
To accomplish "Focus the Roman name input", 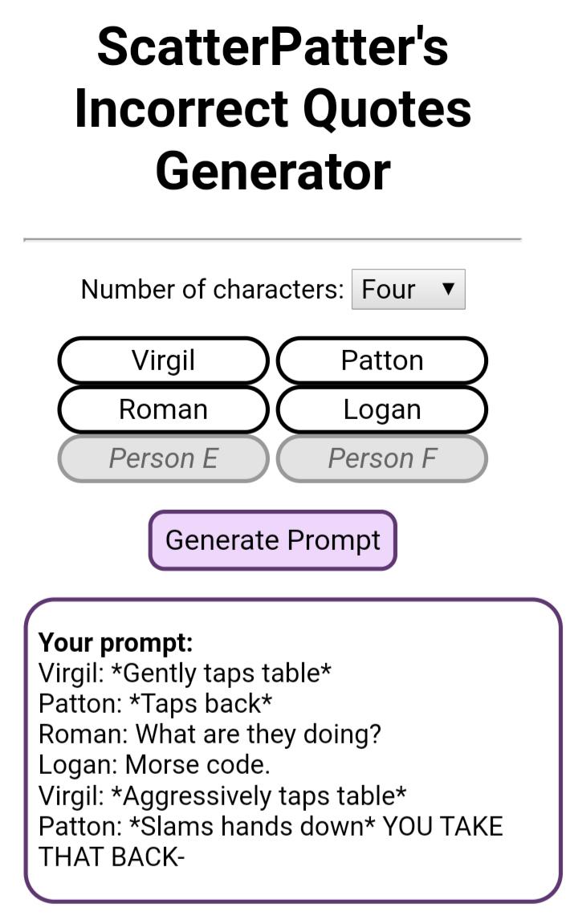I will coord(163,409).
